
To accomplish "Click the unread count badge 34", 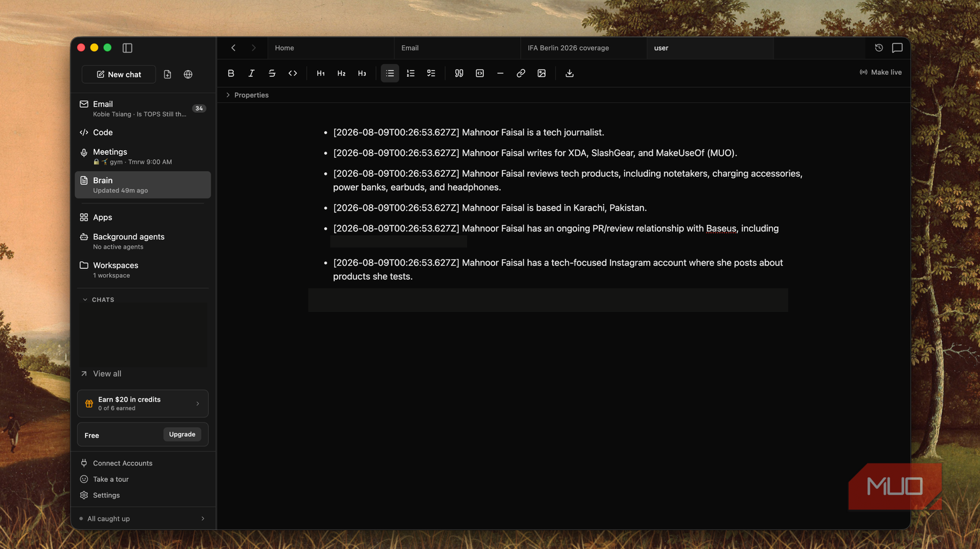I will click(199, 109).
